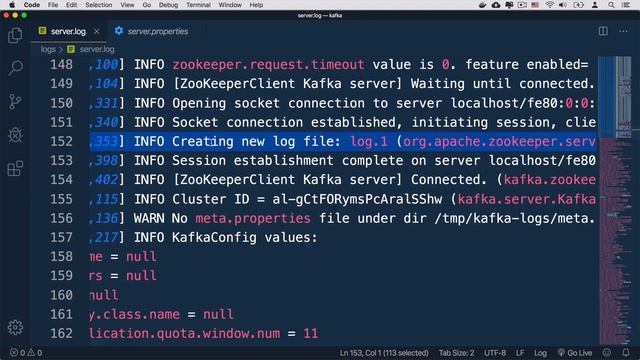
Task: Click 'Waiting until connected.' on line 149
Action: (503, 84)
